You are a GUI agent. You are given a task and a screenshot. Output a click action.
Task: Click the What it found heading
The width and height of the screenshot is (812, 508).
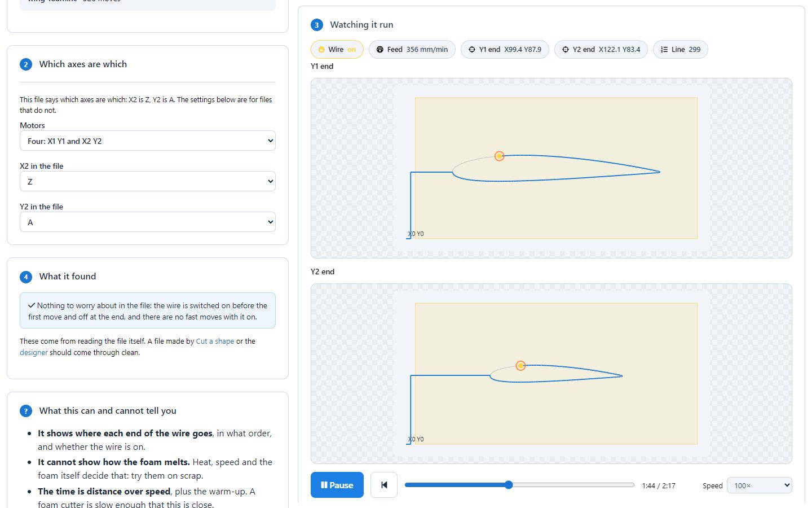(x=68, y=277)
